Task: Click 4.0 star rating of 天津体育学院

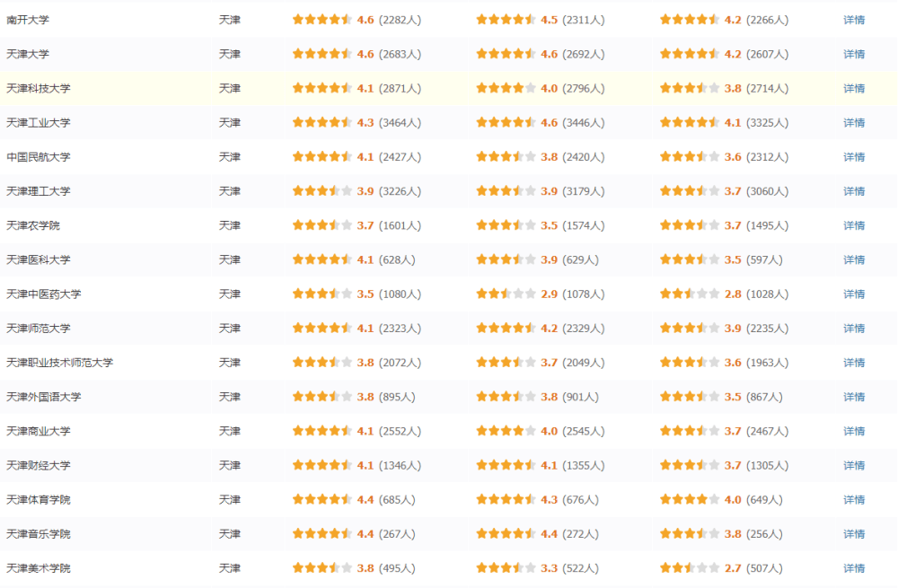Action: [690, 500]
